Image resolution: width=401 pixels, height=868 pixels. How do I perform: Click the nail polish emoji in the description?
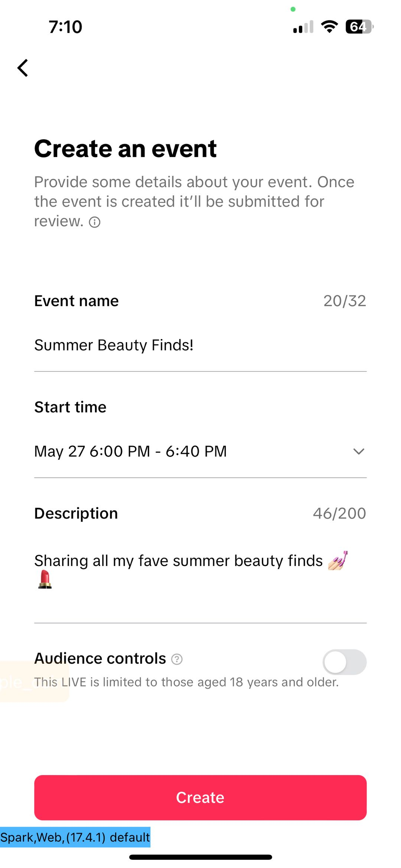[338, 560]
